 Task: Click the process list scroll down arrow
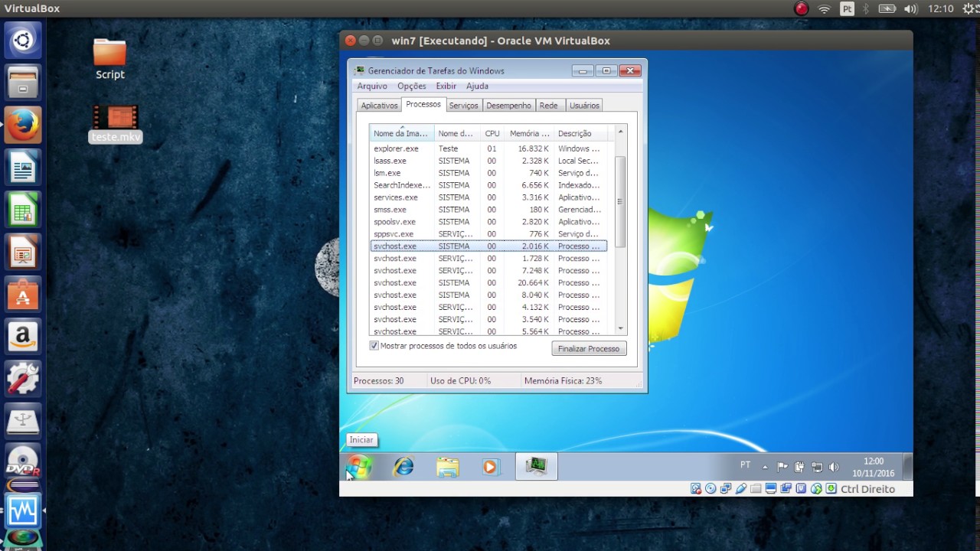tap(620, 329)
